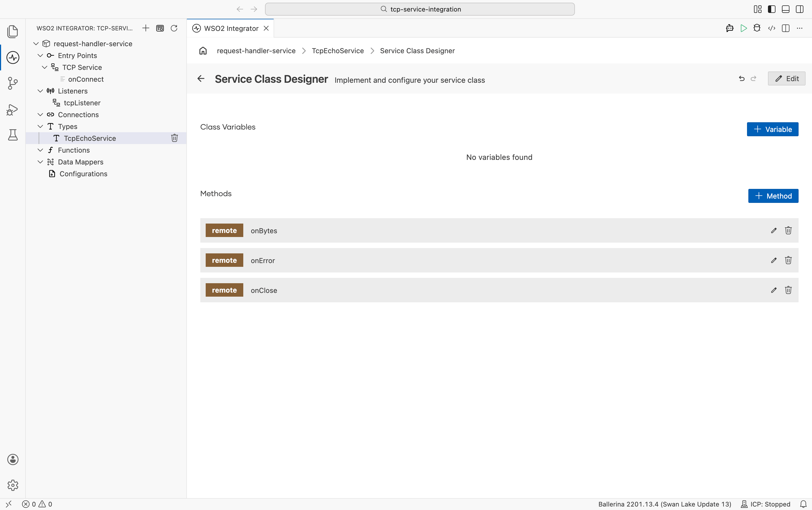
Task: Delete the onError method
Action: click(788, 260)
